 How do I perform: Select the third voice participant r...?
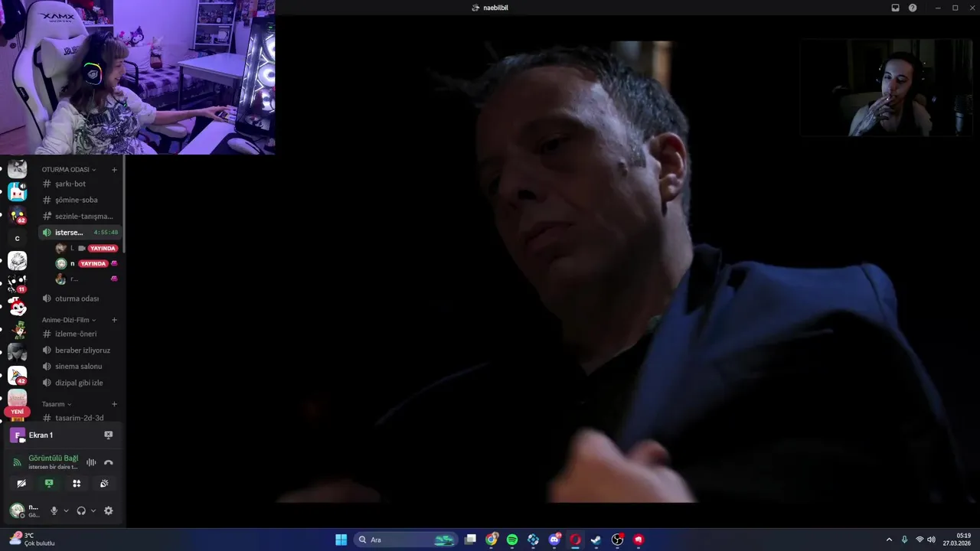click(x=86, y=279)
